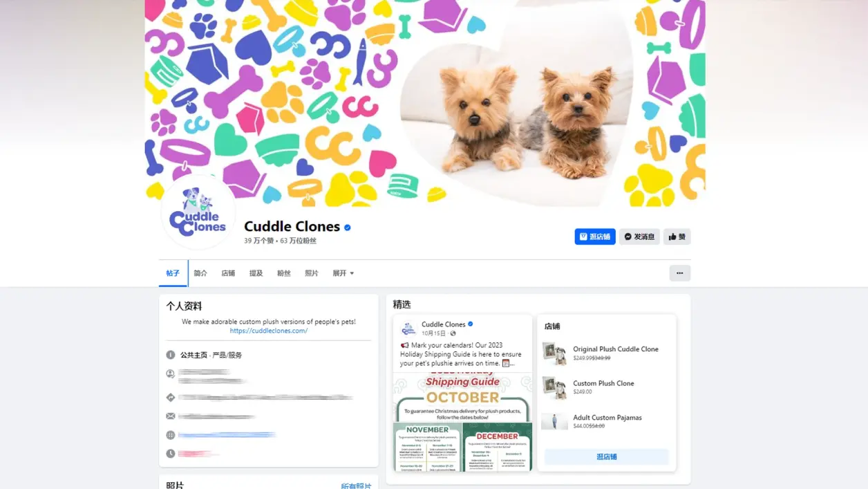Click the 发消息 messenger button
The width and height of the screenshot is (868, 489).
(x=639, y=237)
